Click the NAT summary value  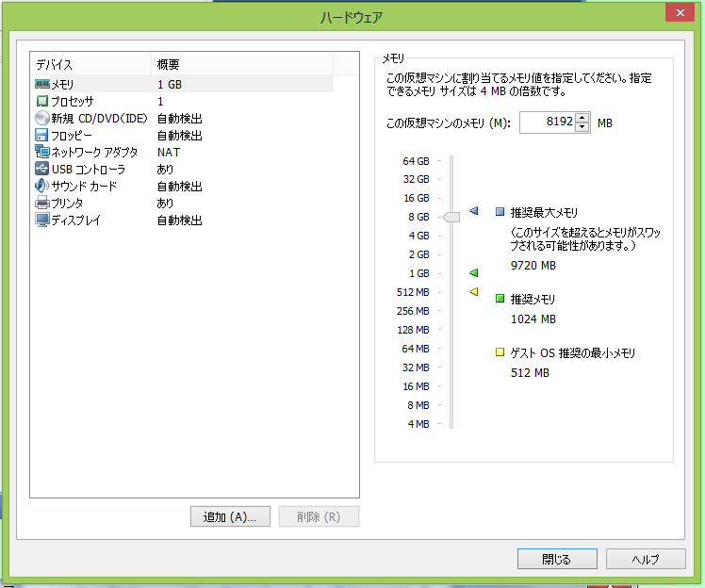pyautogui.click(x=169, y=153)
